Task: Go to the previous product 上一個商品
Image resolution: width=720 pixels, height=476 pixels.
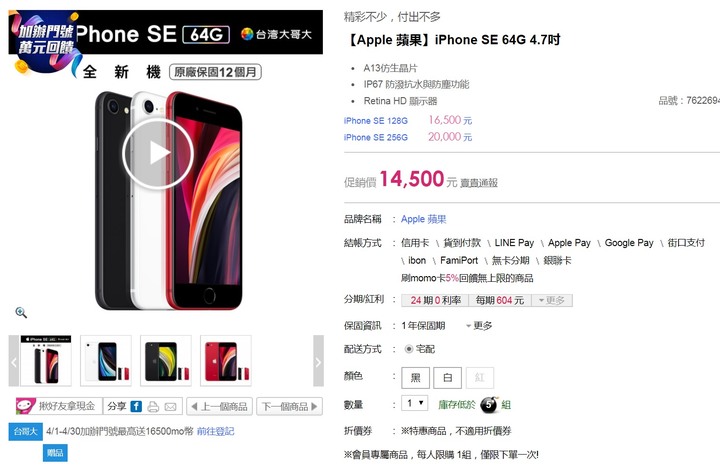Action: [x=219, y=406]
